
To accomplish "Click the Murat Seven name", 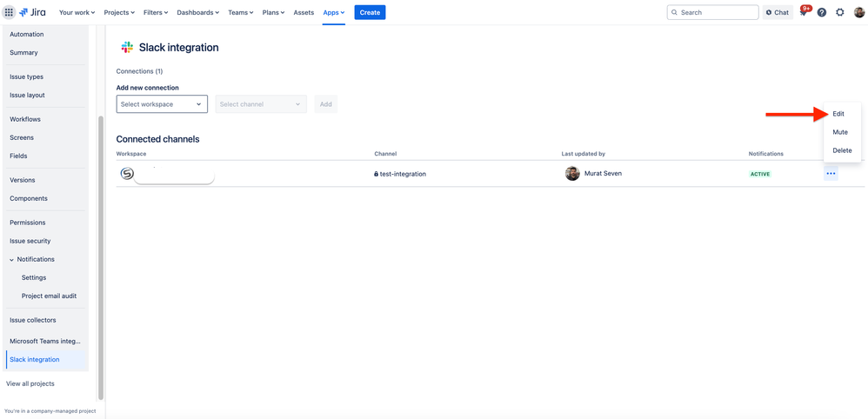I will 603,174.
